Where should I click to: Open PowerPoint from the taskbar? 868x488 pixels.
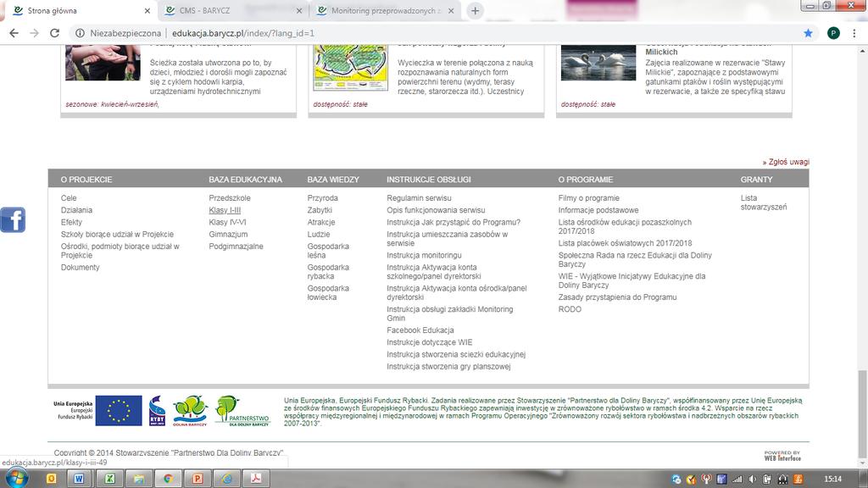tap(197, 479)
